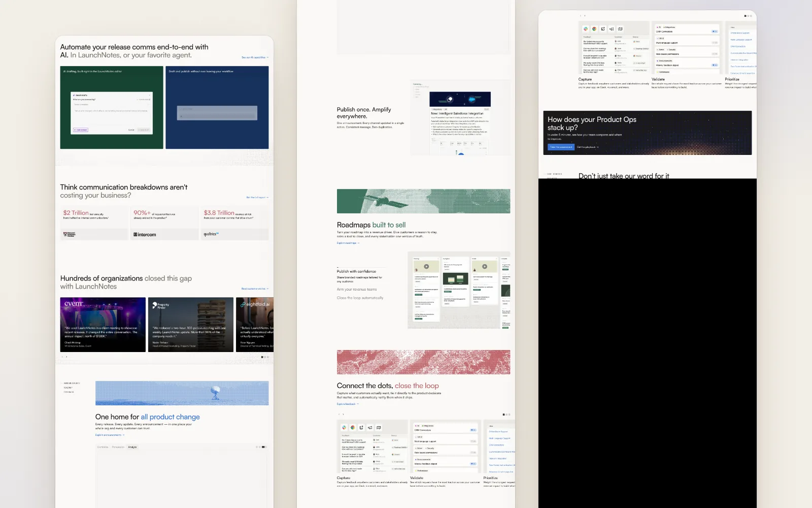Click the 'Roadmaps built to sell' heading

point(371,225)
